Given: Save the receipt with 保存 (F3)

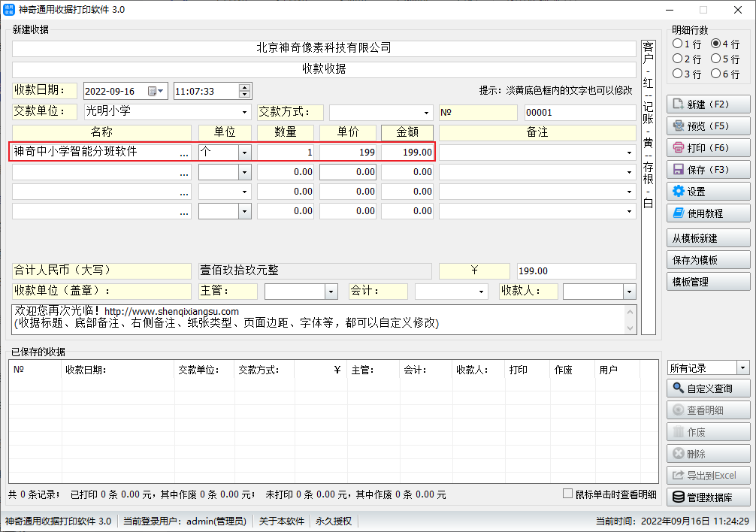Looking at the screenshot, I should click(708, 170).
